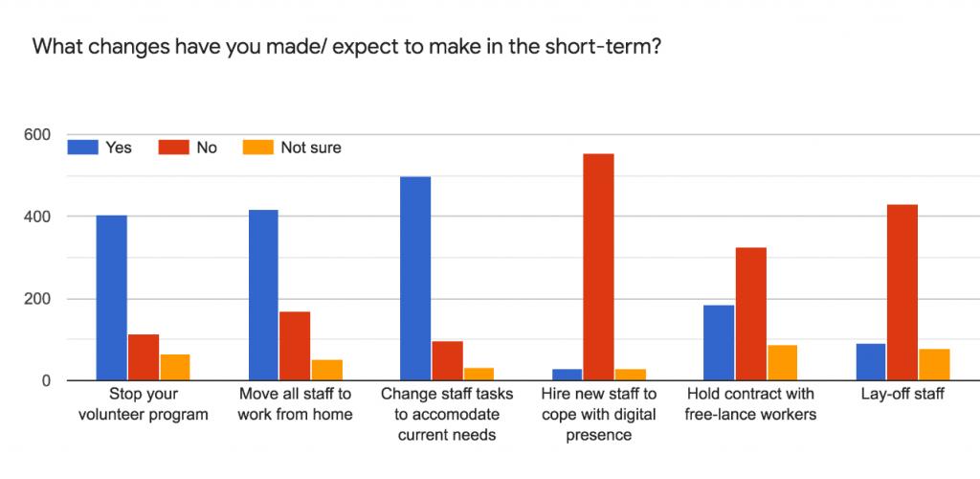Click the Lay-off staff axis label
Screen dimensions: 980x479
click(x=902, y=395)
